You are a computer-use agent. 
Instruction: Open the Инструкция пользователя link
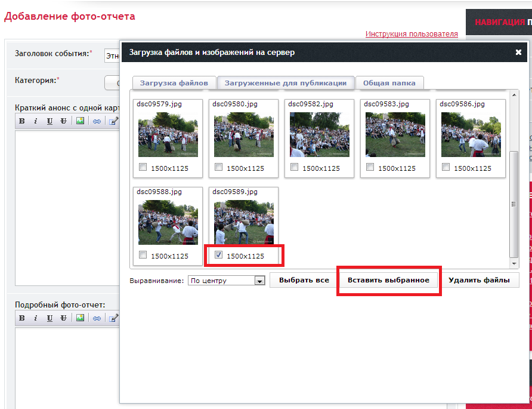coord(412,34)
